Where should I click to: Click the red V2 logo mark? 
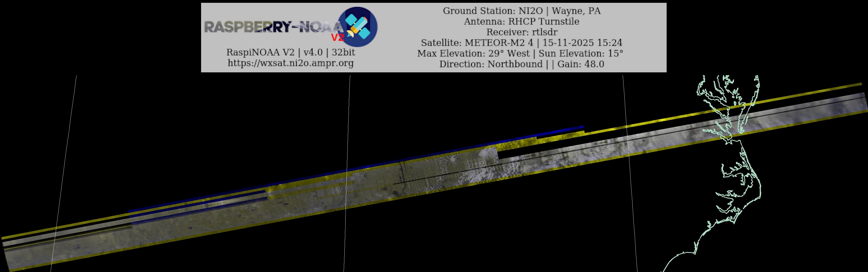tap(337, 37)
